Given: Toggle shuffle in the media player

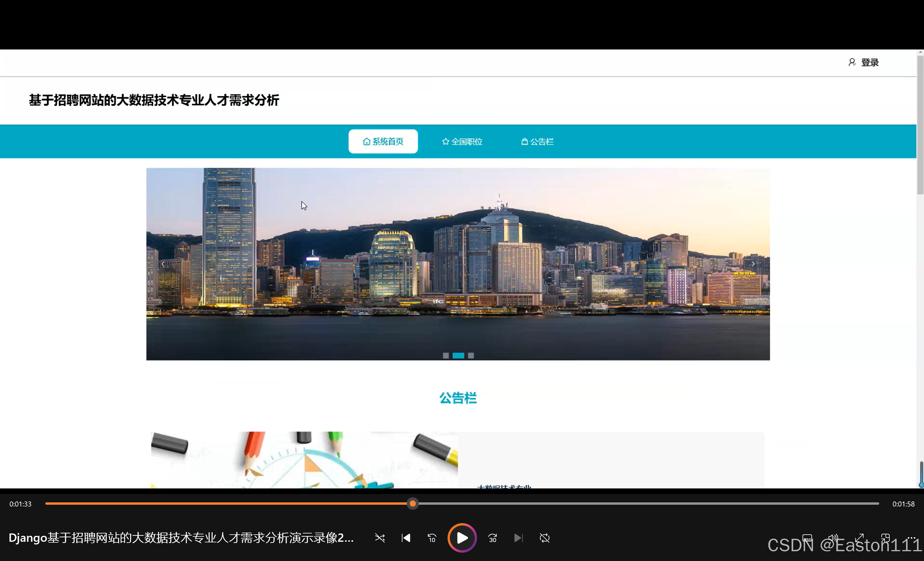Looking at the screenshot, I should tap(380, 538).
